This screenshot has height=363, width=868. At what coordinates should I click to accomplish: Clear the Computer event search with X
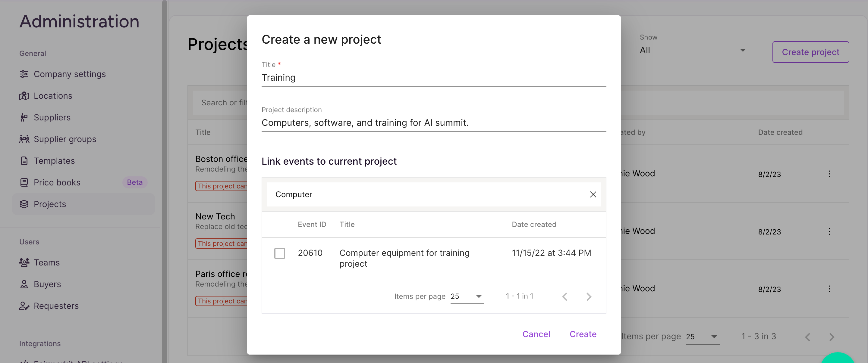(593, 194)
